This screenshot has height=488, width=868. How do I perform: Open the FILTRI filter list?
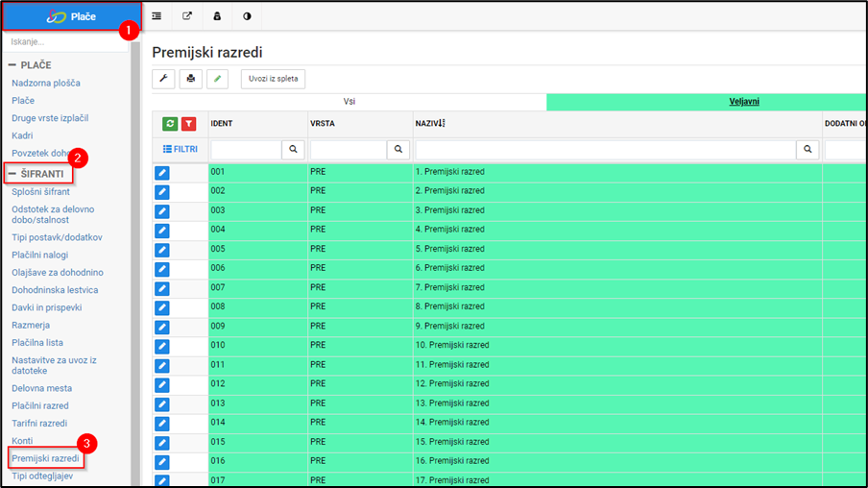coord(180,150)
